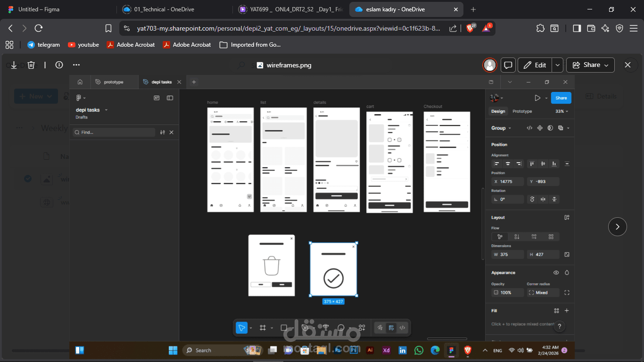Open the comment tool
The height and width of the screenshot is (362, 644).
tap(341, 328)
